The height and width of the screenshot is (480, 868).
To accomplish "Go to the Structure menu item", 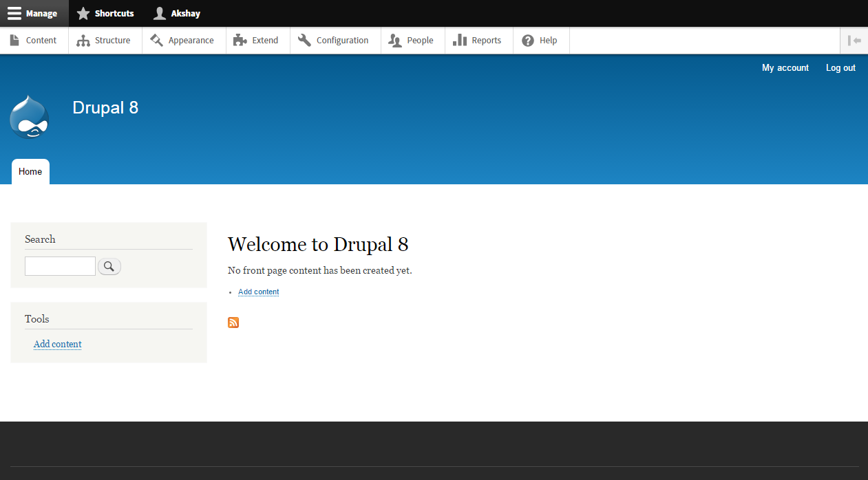I will (105, 41).
